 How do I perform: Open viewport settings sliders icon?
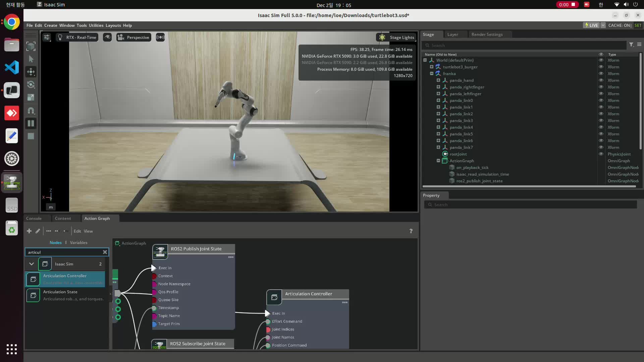(47, 37)
